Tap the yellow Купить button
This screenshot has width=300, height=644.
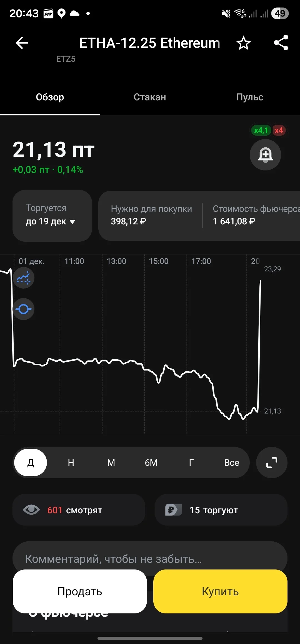click(220, 591)
